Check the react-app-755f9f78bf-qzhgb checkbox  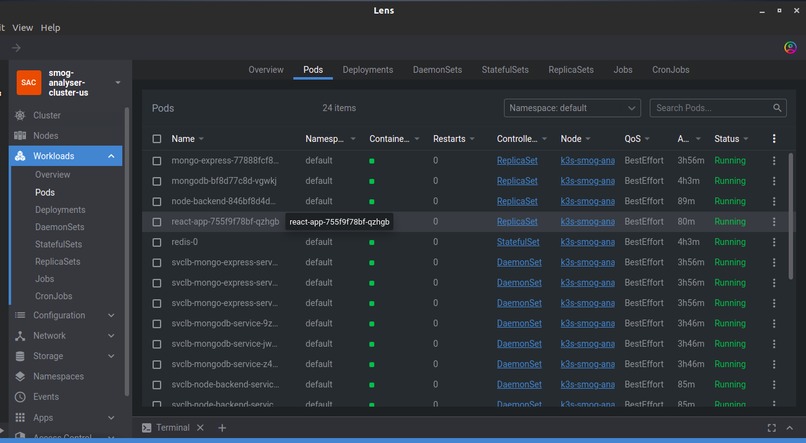157,222
